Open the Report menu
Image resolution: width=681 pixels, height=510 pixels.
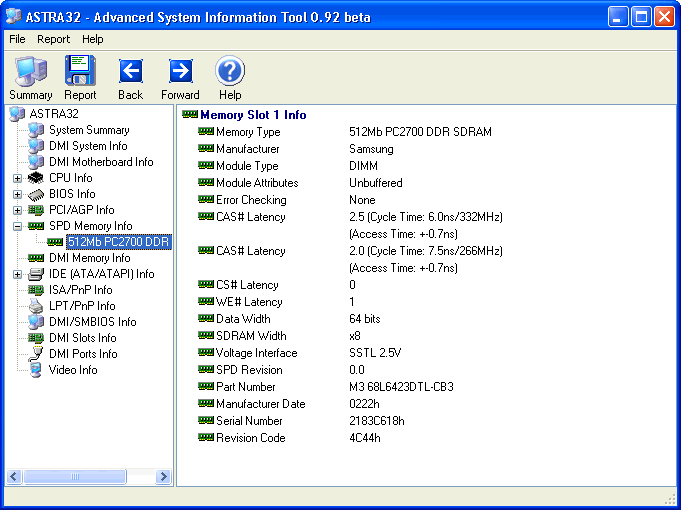tap(53, 39)
